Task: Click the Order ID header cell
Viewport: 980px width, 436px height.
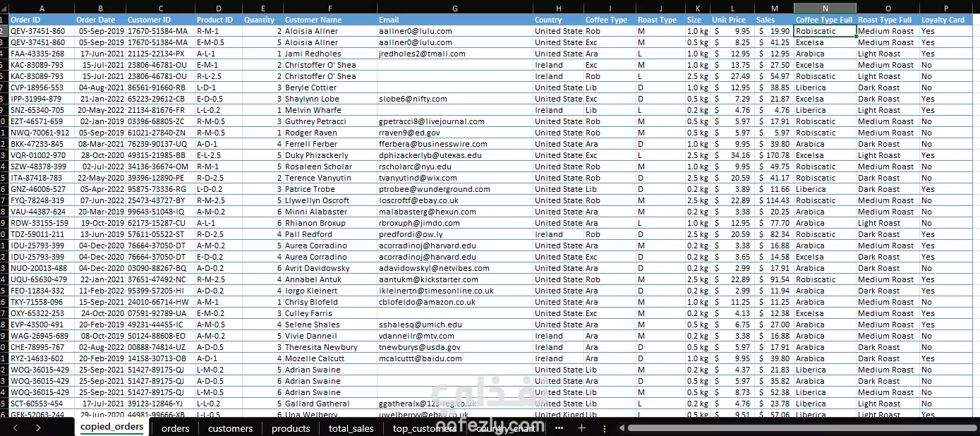Action: click(x=42, y=20)
